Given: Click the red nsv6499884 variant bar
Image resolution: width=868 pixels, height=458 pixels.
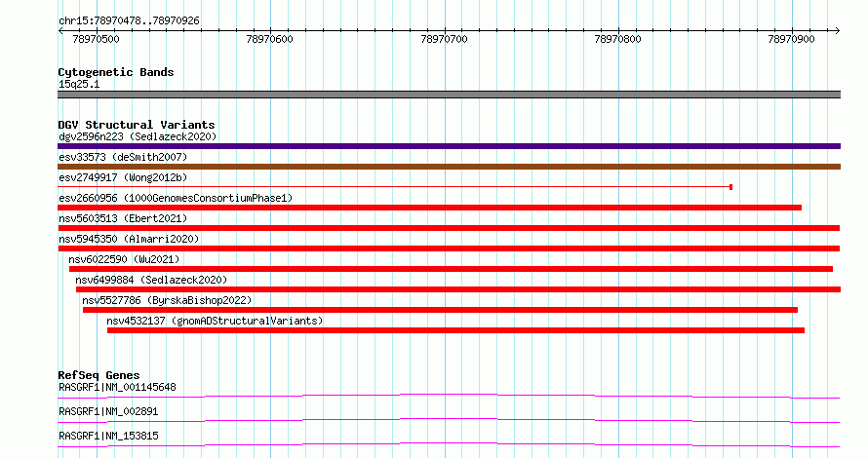Looking at the screenshot, I should tap(458, 289).
